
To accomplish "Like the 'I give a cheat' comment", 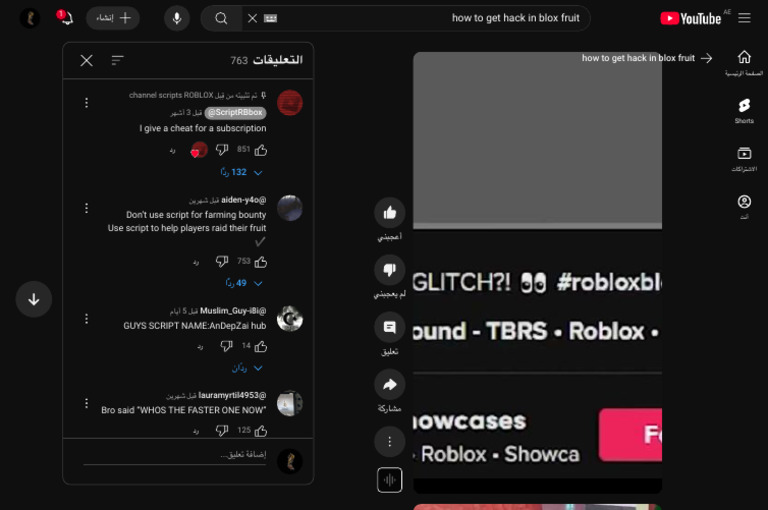I will pyautogui.click(x=261, y=150).
